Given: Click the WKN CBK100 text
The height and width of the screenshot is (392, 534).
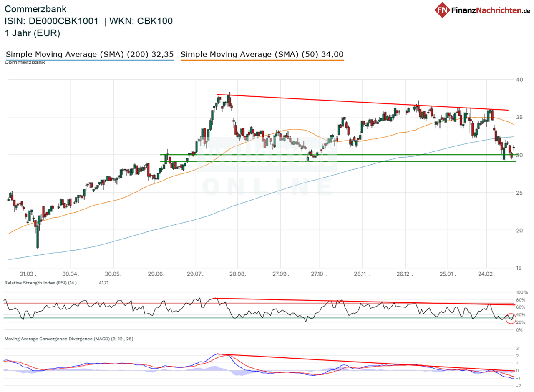Looking at the screenshot, I should [x=141, y=21].
